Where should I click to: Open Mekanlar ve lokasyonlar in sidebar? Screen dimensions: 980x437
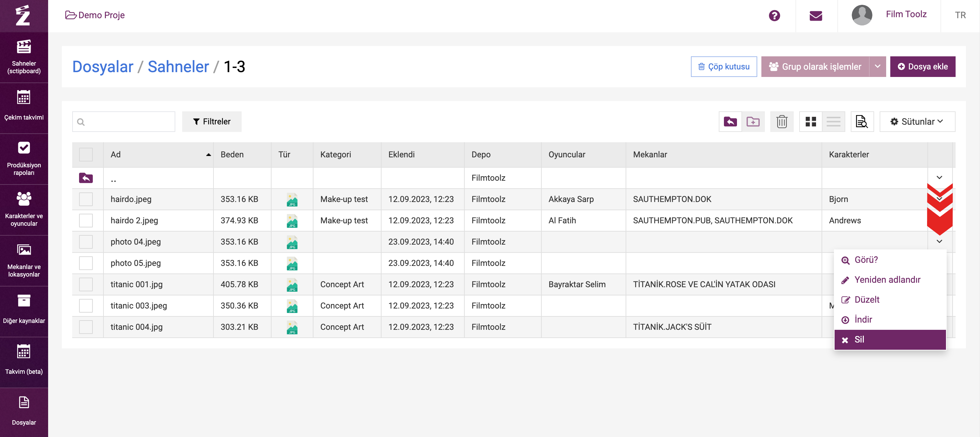24,260
